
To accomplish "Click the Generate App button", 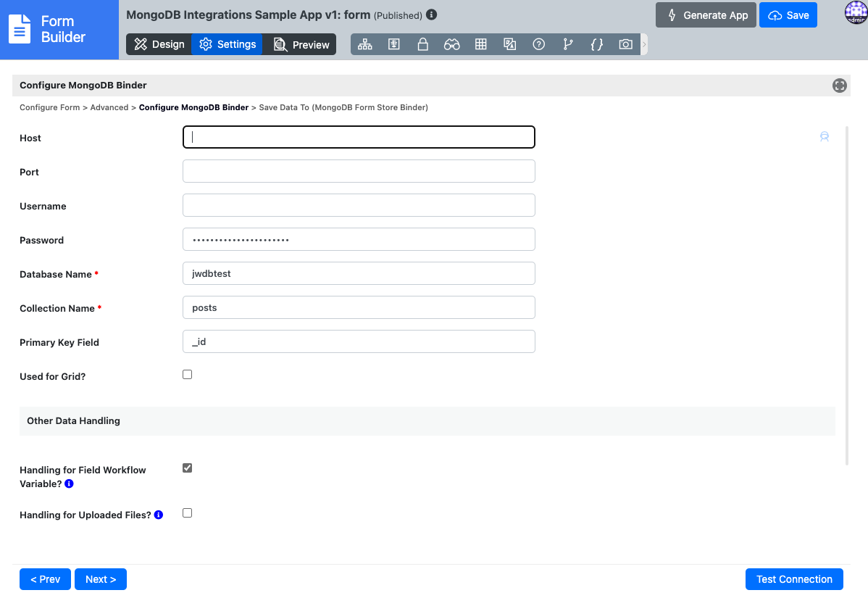I will pyautogui.click(x=706, y=15).
